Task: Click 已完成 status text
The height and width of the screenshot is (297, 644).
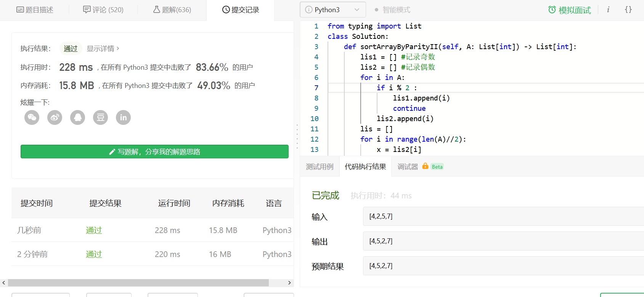Action: [x=325, y=195]
